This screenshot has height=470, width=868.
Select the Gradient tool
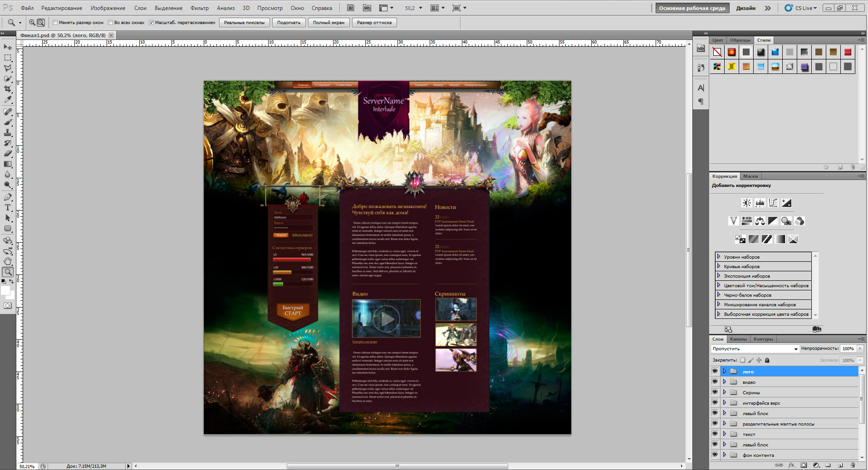(x=8, y=164)
